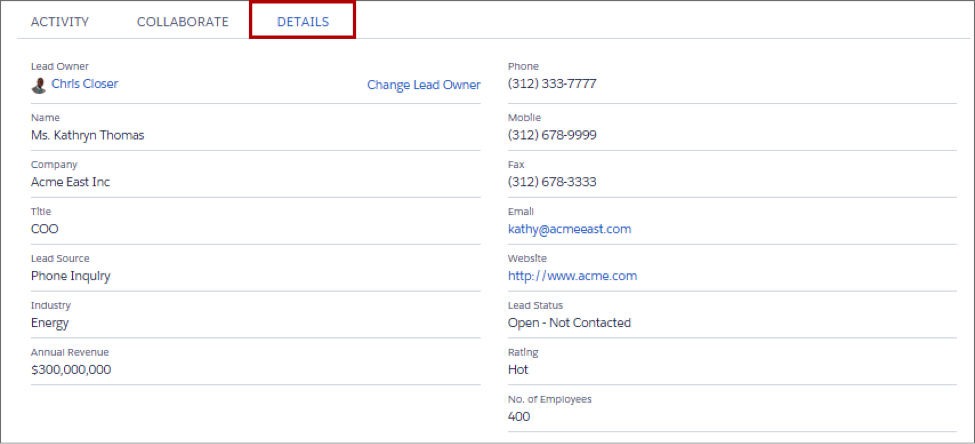Click the Company field label

54,165
